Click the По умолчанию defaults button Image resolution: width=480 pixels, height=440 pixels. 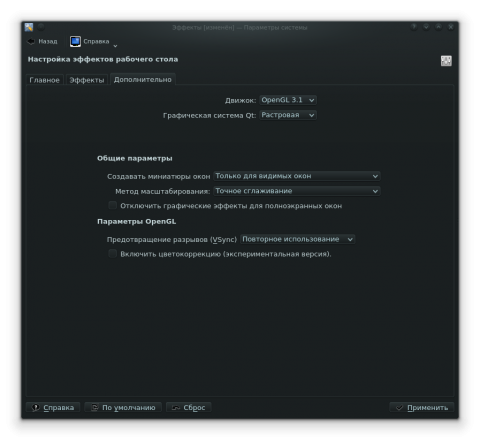tap(123, 407)
